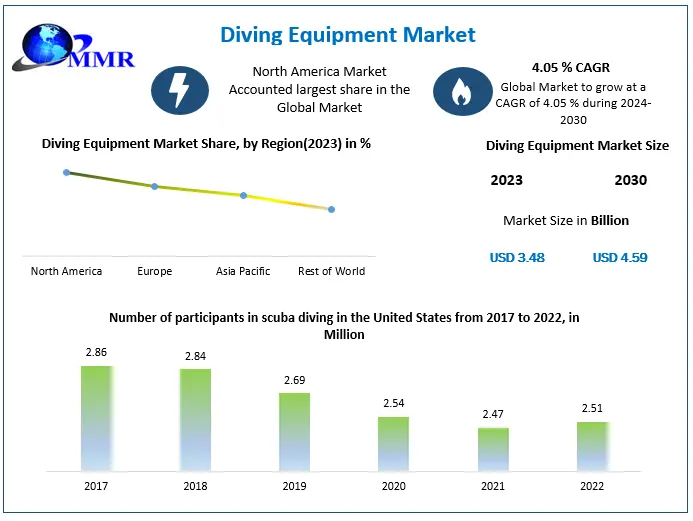Select the Europe data point on line chart
The image size is (693, 521).
pos(154,186)
